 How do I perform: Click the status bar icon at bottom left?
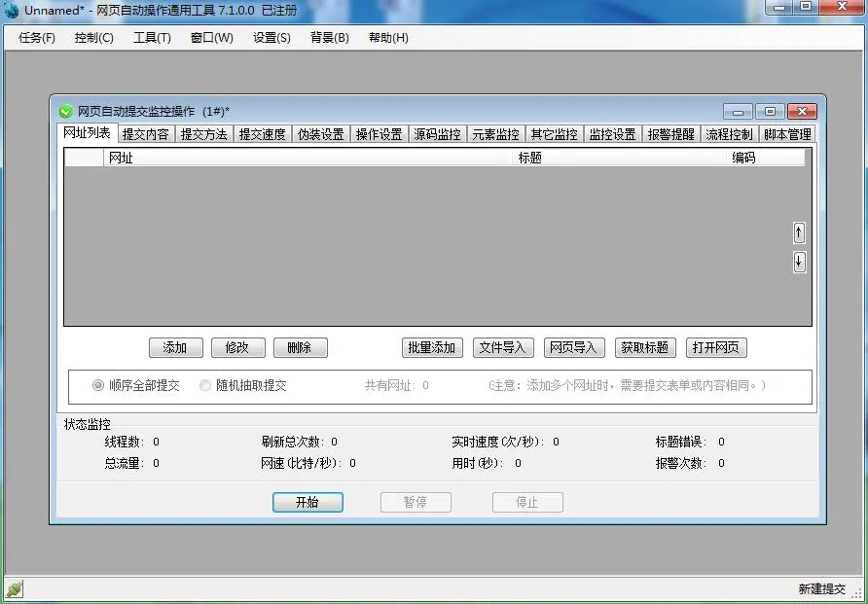coord(14,589)
